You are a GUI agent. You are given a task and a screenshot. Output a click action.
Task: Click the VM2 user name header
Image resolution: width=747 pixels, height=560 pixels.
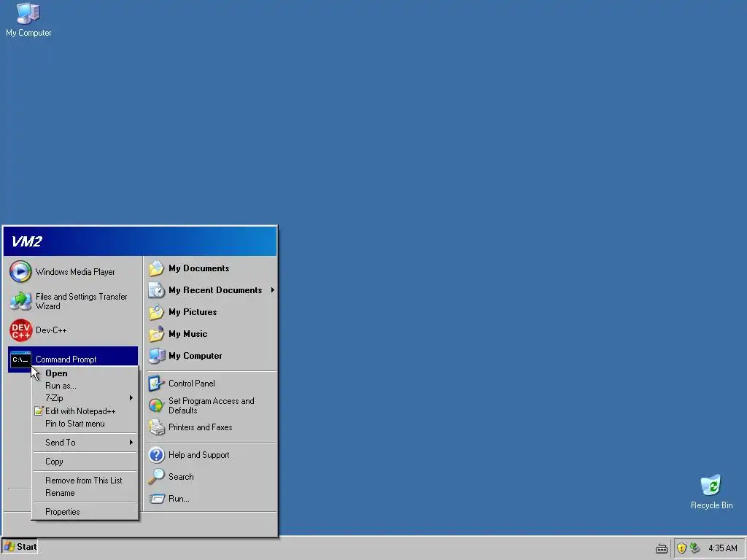[27, 241]
